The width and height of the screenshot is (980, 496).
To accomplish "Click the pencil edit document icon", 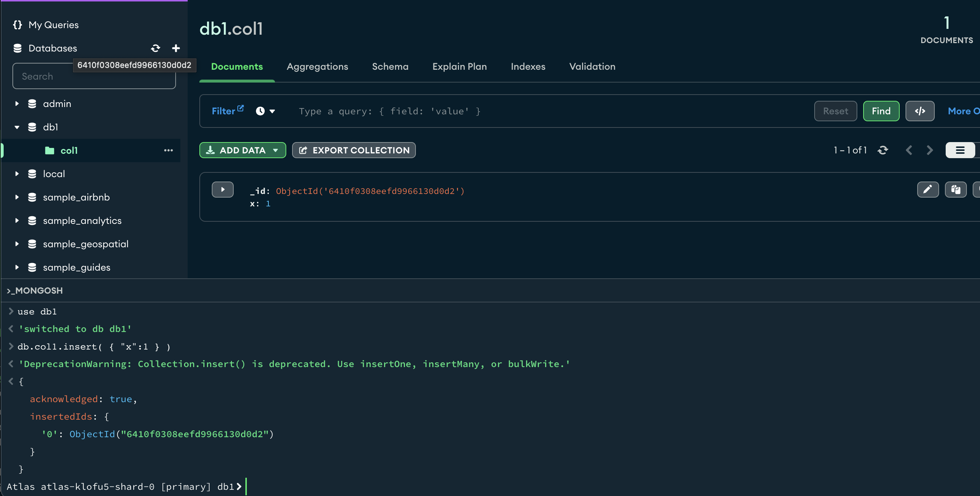I will 927,190.
